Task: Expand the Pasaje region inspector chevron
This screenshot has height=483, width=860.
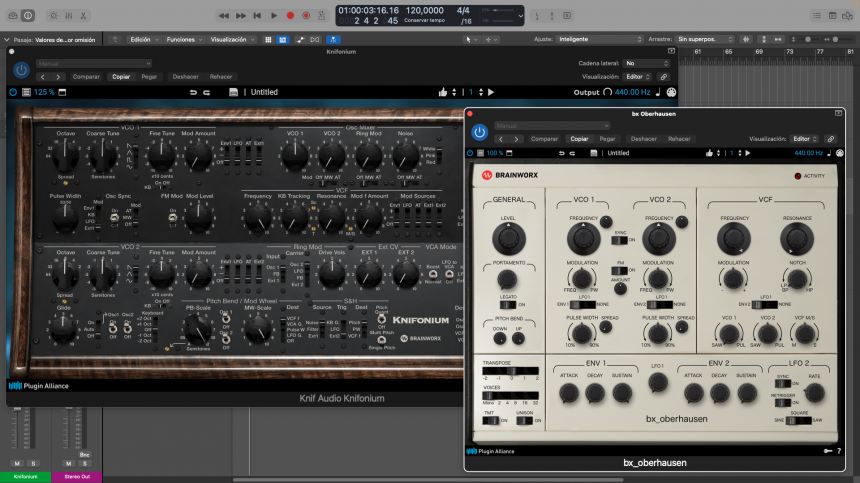Action: [x=7, y=39]
